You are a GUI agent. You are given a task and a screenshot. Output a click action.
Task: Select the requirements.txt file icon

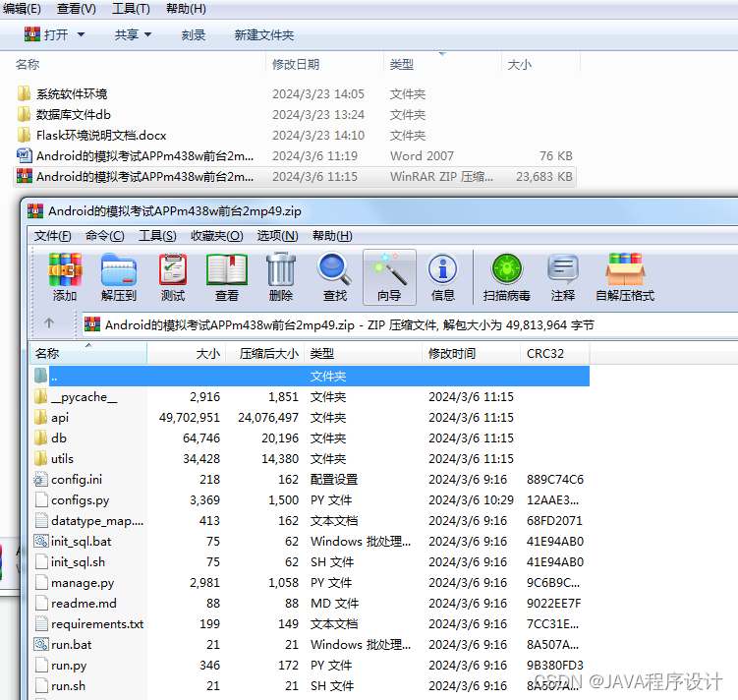point(41,623)
